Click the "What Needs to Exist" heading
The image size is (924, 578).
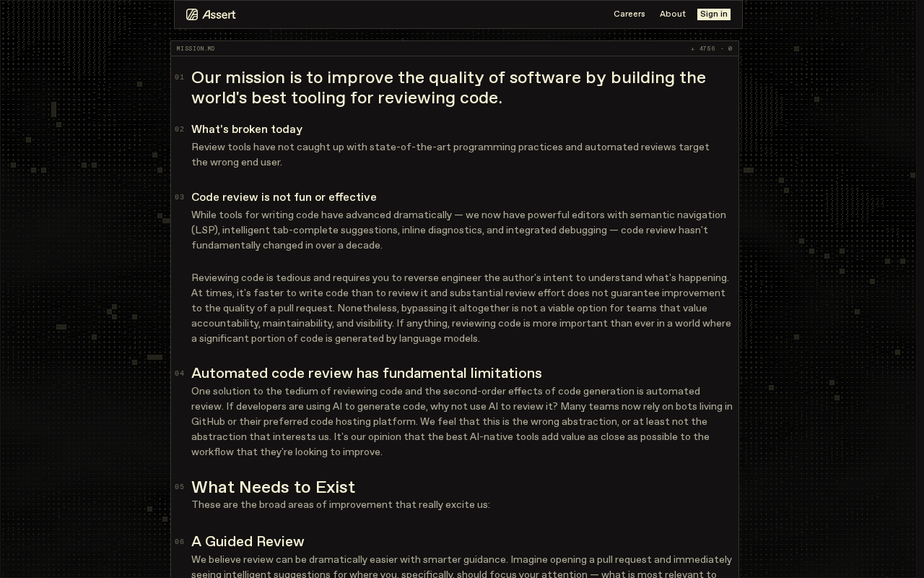point(274,487)
